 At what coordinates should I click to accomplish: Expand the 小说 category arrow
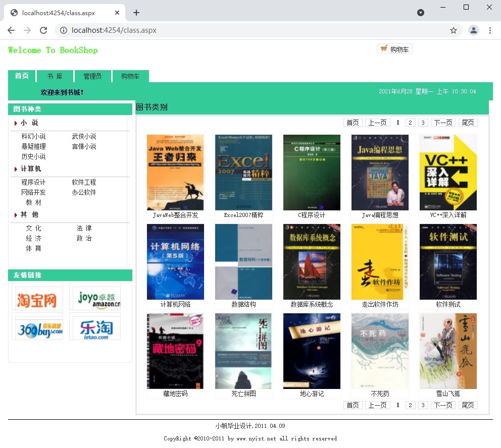point(15,123)
